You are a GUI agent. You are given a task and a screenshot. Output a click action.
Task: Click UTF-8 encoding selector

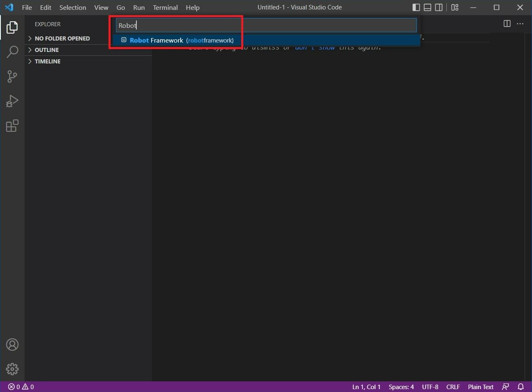430,387
